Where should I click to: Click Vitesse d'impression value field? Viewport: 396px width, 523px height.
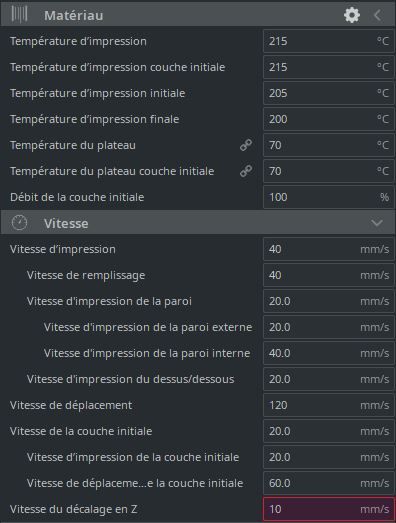pyautogui.click(x=329, y=249)
